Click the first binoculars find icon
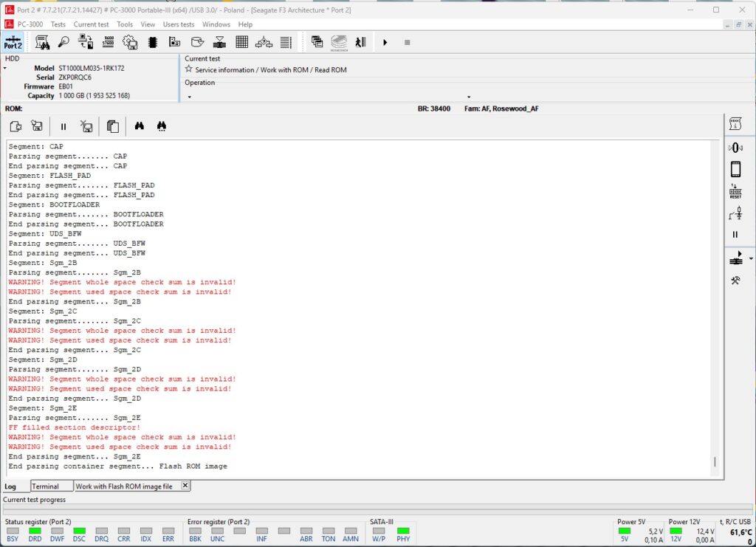 140,126
